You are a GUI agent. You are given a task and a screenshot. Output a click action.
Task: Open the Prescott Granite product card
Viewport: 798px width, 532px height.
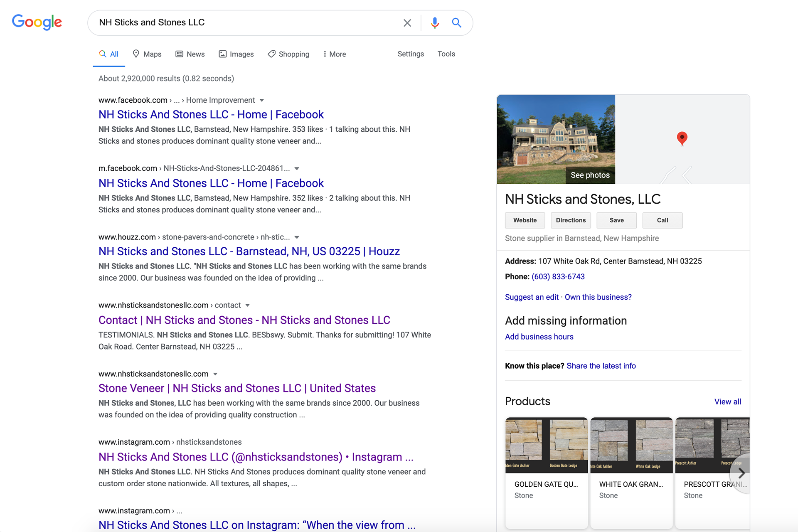(x=712, y=473)
